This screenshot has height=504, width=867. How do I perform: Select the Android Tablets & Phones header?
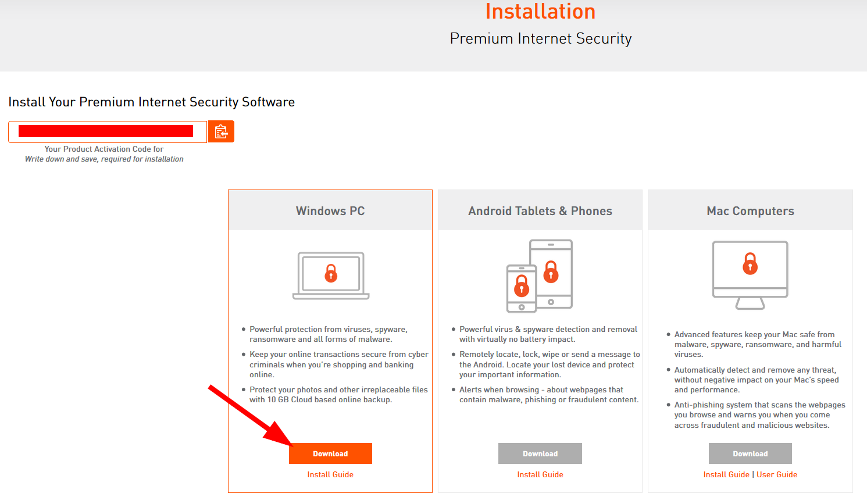point(540,210)
